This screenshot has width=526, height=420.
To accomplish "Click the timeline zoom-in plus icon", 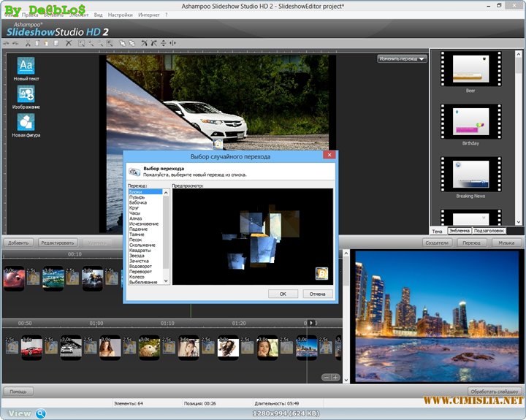I will point(335,377).
